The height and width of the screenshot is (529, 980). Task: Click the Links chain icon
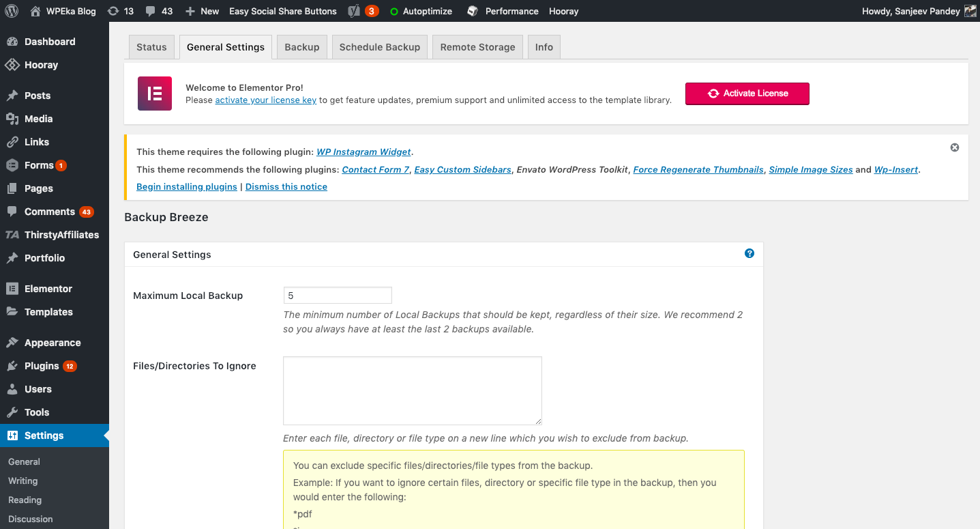point(12,142)
